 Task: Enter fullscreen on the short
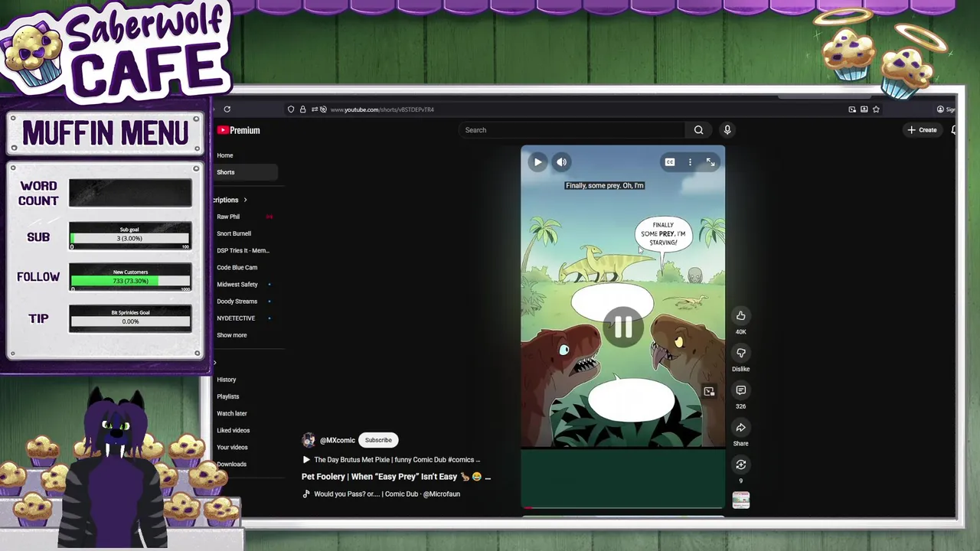click(x=710, y=161)
